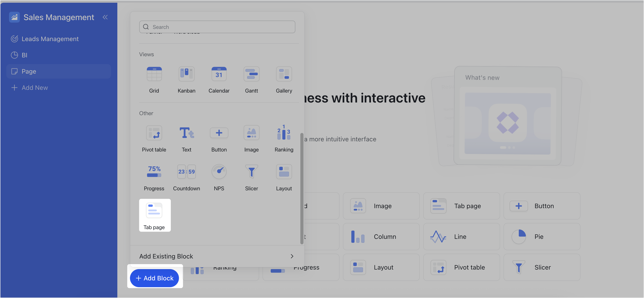Add an NPS gauge block
This screenshot has width=644, height=298.
[219, 177]
